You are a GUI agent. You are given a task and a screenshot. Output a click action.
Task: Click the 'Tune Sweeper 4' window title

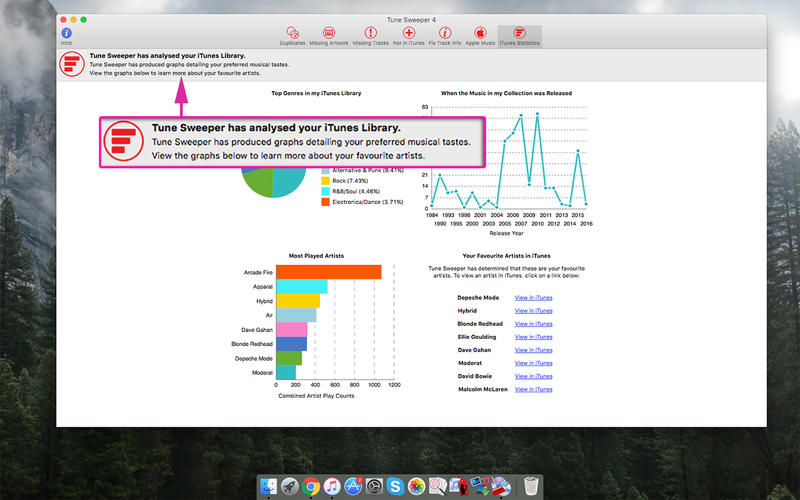coord(411,20)
